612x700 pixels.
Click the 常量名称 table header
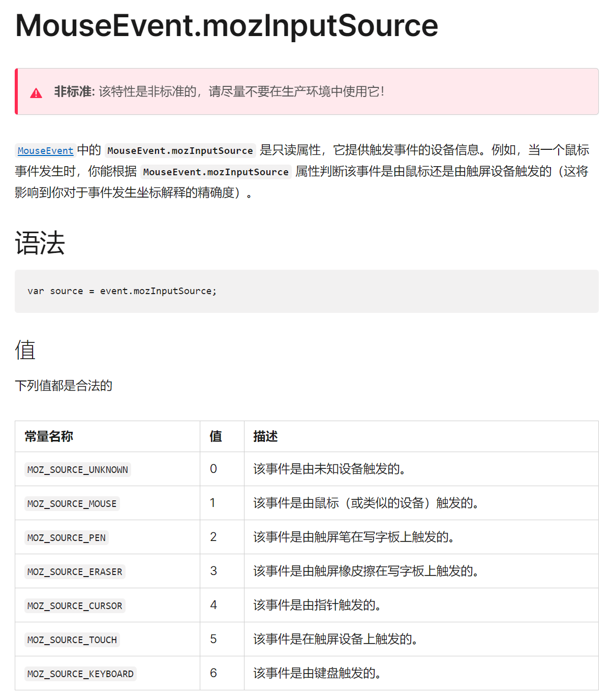tap(47, 436)
